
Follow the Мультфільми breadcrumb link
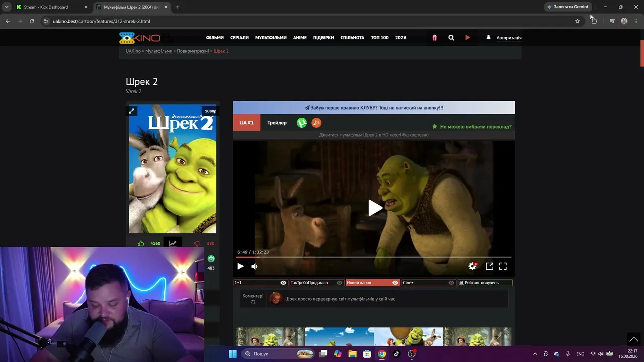(x=158, y=51)
